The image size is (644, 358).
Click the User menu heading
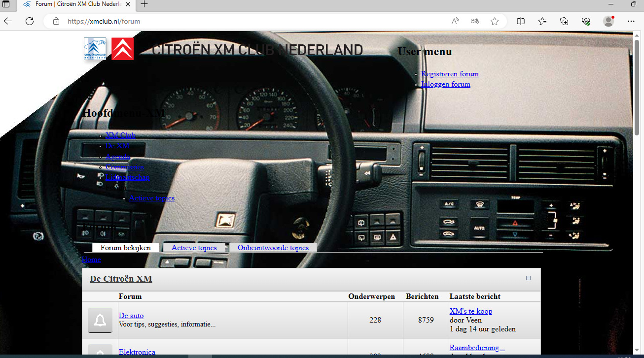pos(425,52)
